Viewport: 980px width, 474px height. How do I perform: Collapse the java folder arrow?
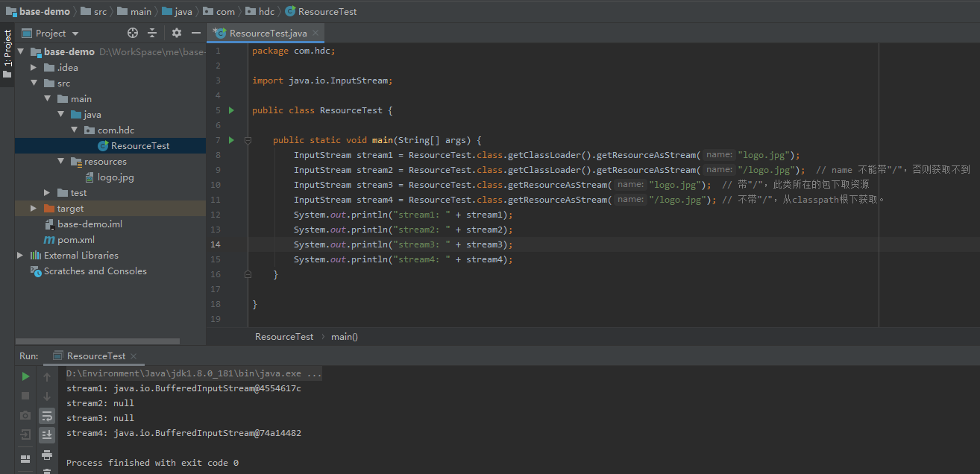[61, 115]
